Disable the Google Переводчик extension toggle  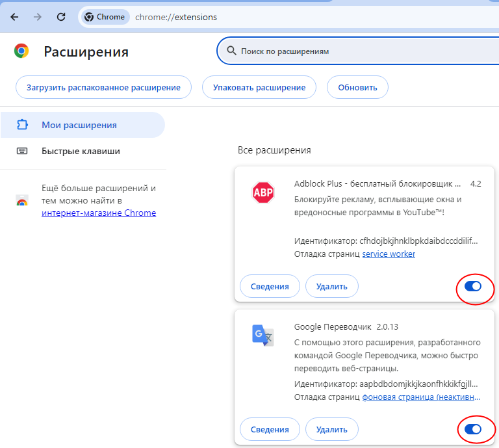pyautogui.click(x=472, y=429)
